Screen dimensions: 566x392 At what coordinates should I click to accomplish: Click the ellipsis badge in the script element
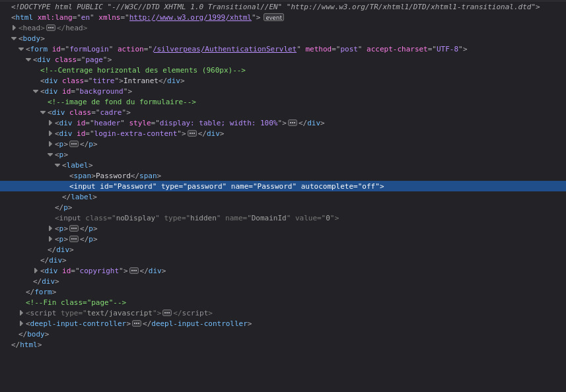tap(167, 313)
